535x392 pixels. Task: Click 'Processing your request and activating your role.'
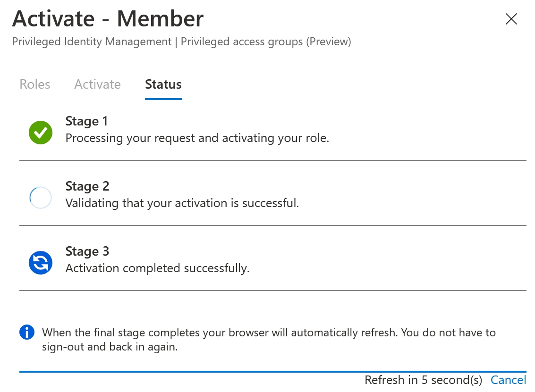click(x=197, y=138)
